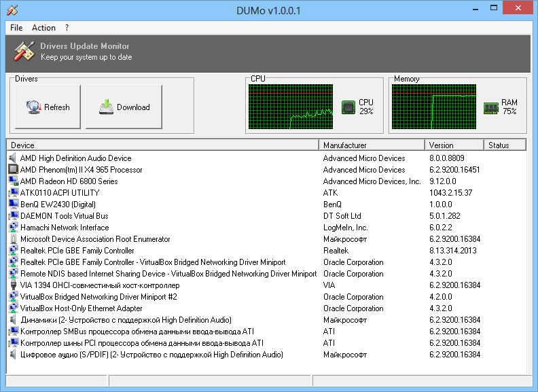Minimize the DUMo window
This screenshot has width=538, height=392.
tap(476, 9)
